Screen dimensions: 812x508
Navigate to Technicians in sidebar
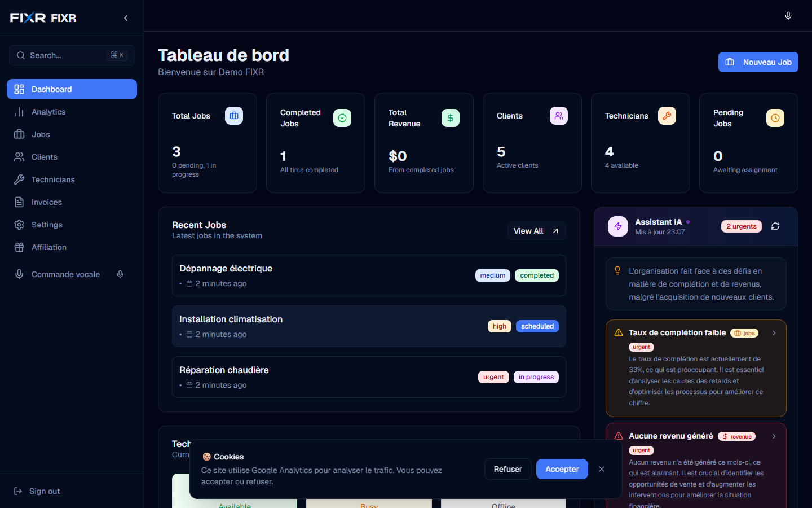click(72, 179)
